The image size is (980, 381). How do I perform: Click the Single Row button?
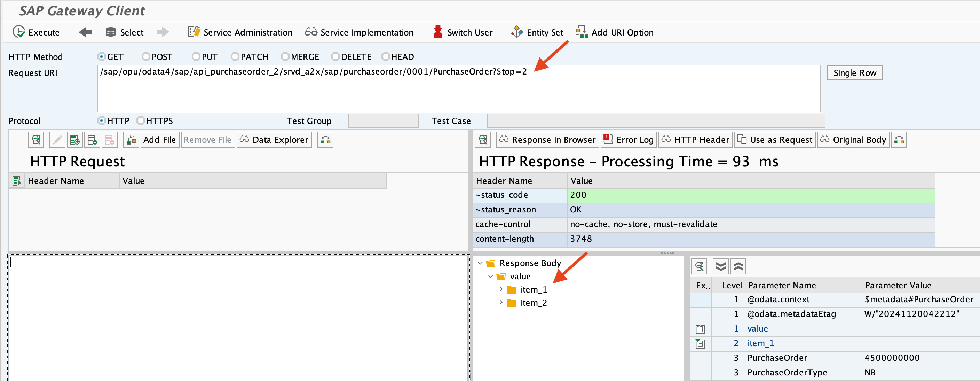pyautogui.click(x=854, y=73)
